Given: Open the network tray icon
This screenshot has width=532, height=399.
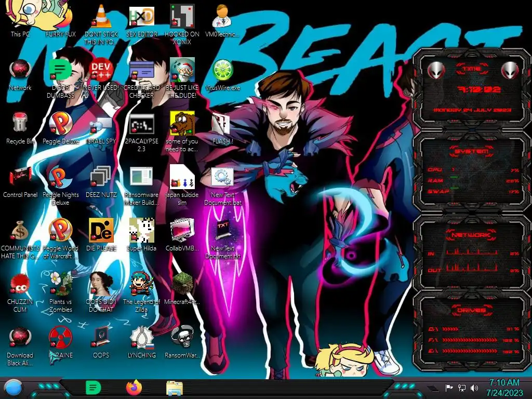Looking at the screenshot, I should [x=462, y=388].
